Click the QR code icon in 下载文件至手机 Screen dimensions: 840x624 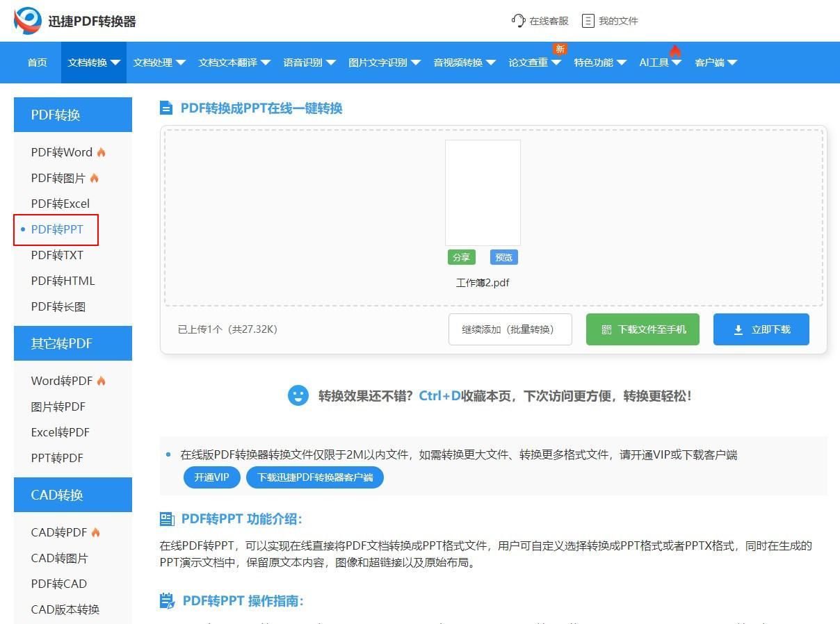pyautogui.click(x=606, y=329)
